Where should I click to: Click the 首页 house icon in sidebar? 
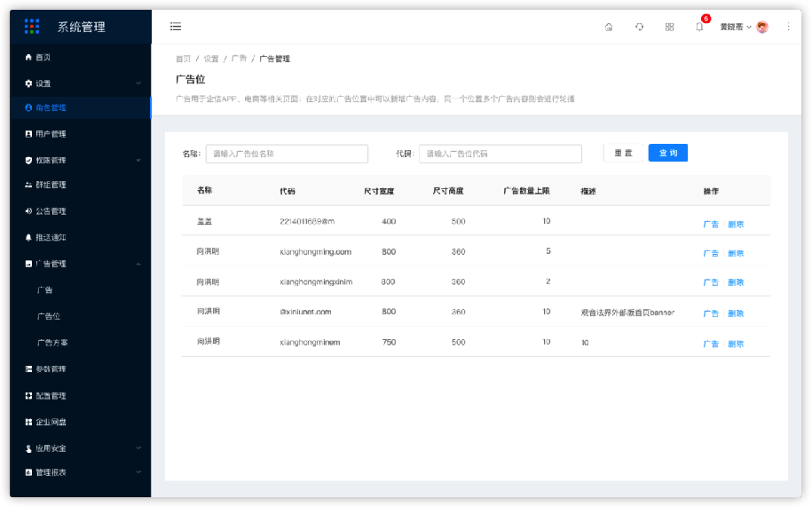click(28, 57)
